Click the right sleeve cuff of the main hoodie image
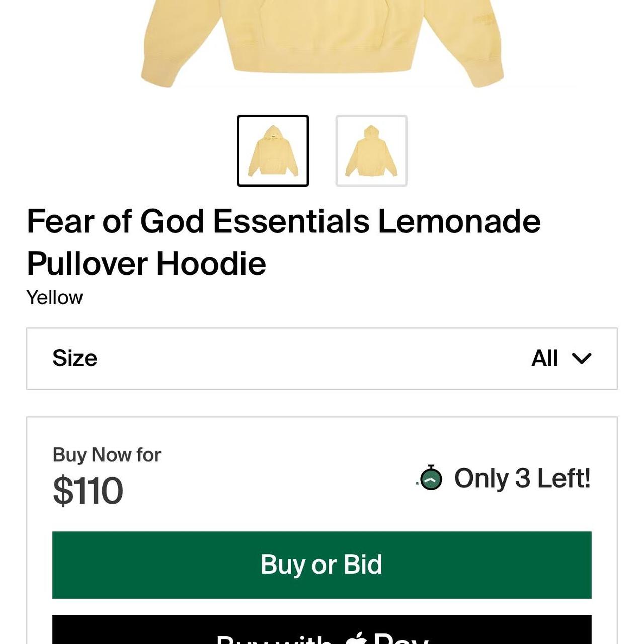The height and width of the screenshot is (644, 644). pyautogui.click(x=487, y=75)
